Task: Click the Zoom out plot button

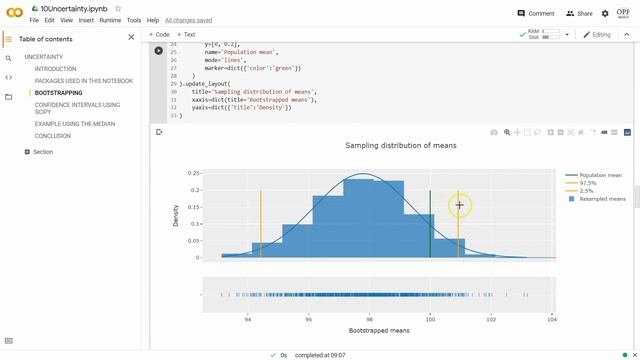Action: (x=560, y=132)
